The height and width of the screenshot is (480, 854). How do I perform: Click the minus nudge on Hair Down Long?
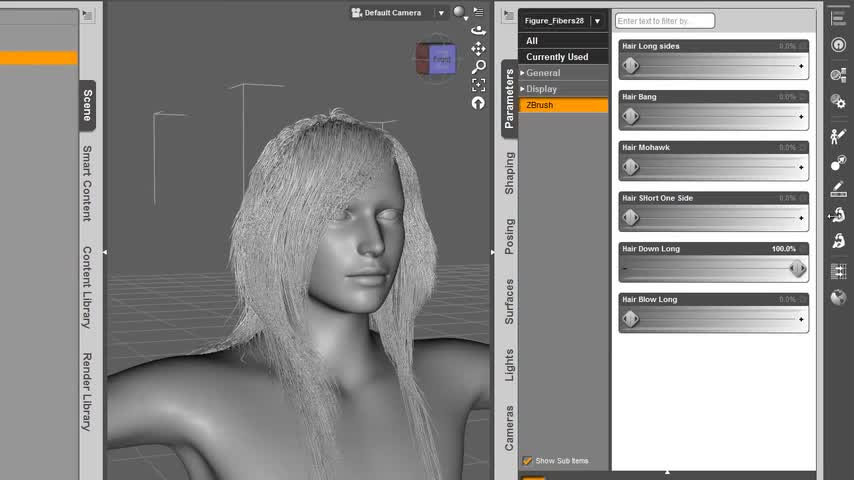pos(625,269)
